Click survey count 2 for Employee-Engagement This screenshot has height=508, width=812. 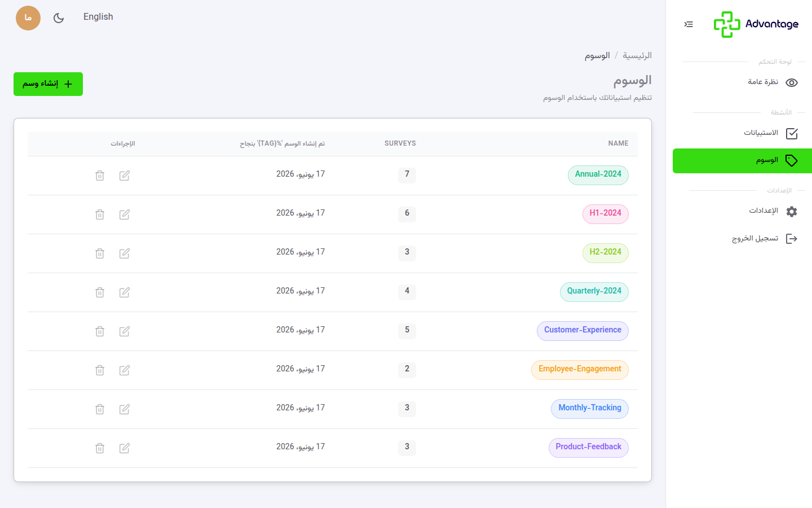407,370
